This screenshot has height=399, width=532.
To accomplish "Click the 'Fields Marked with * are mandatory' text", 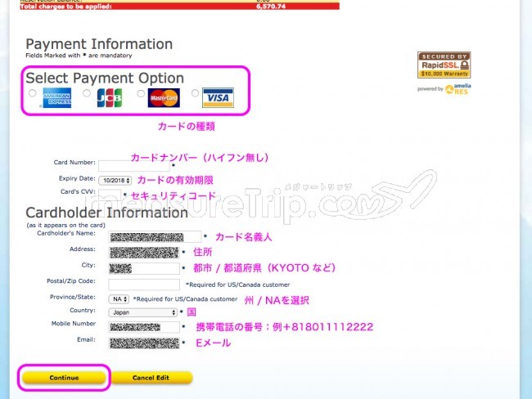I will pyautogui.click(x=79, y=56).
